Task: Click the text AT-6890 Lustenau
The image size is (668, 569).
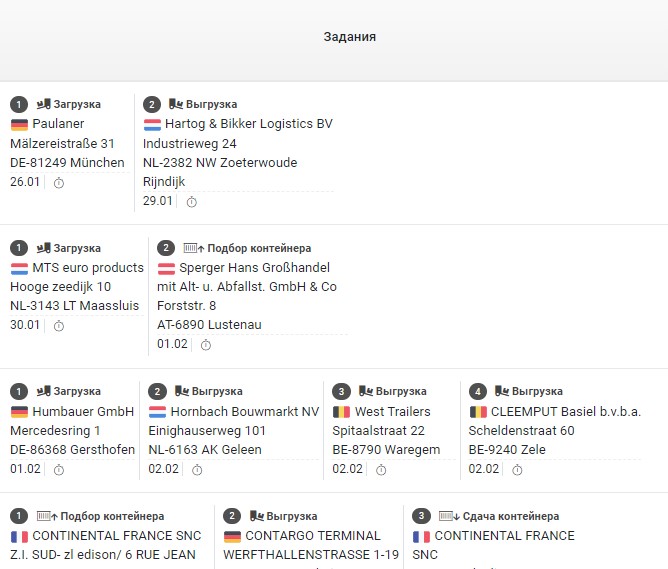Action: 209,325
